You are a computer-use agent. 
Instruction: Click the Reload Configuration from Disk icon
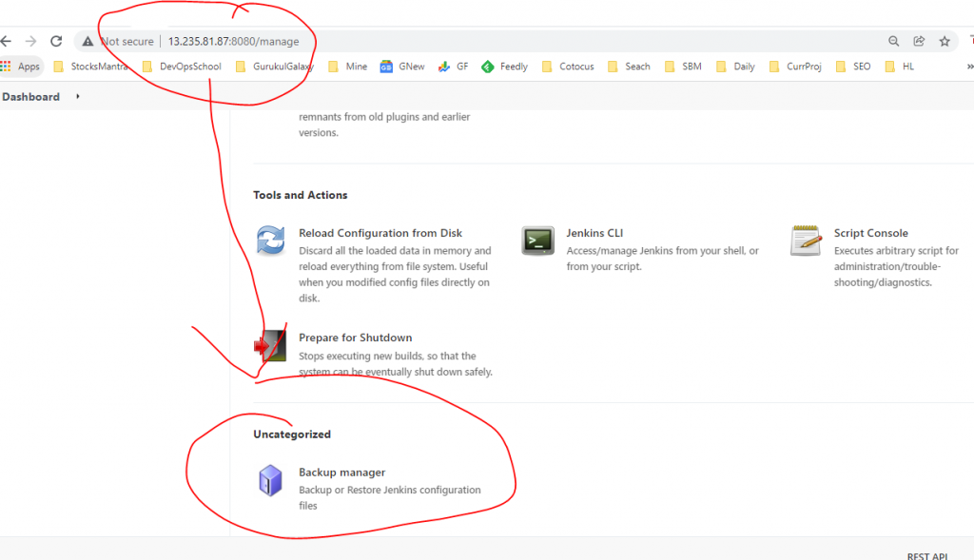pos(271,241)
